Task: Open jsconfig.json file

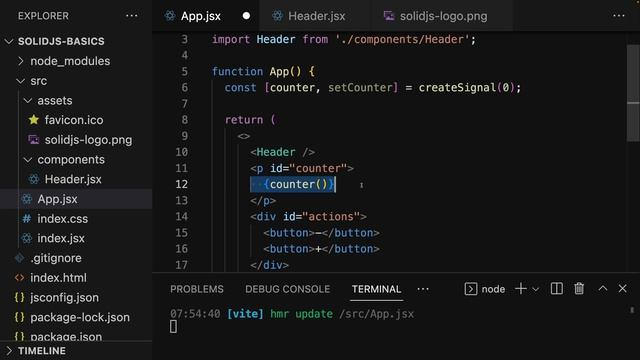Action: (x=64, y=297)
